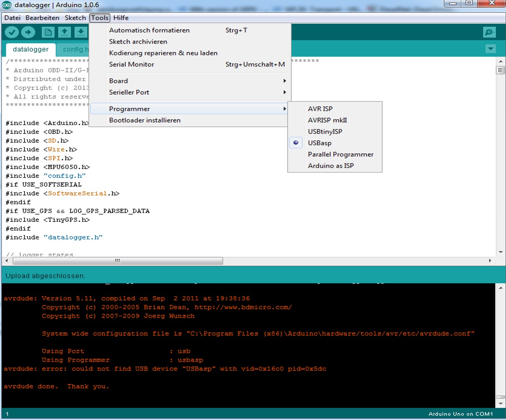Image resolution: width=506 pixels, height=420 pixels.
Task: Click the #include <OBD.h> line
Action: pos(39,132)
